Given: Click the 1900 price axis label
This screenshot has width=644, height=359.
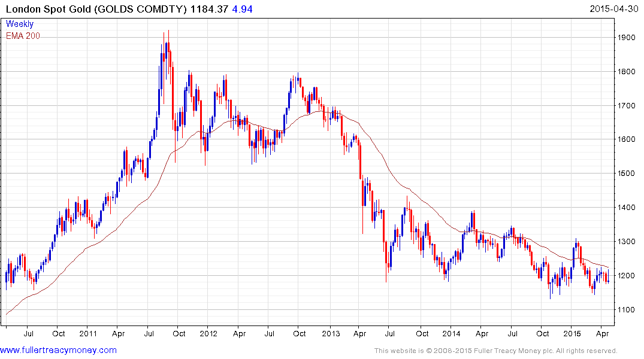Looking at the screenshot, I should tap(627, 37).
